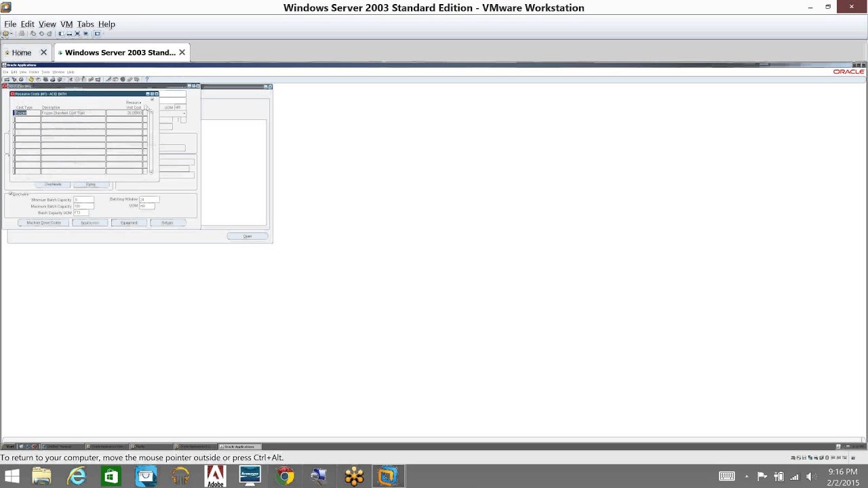868x488 pixels.
Task: Open VMware View menu
Action: [x=47, y=24]
